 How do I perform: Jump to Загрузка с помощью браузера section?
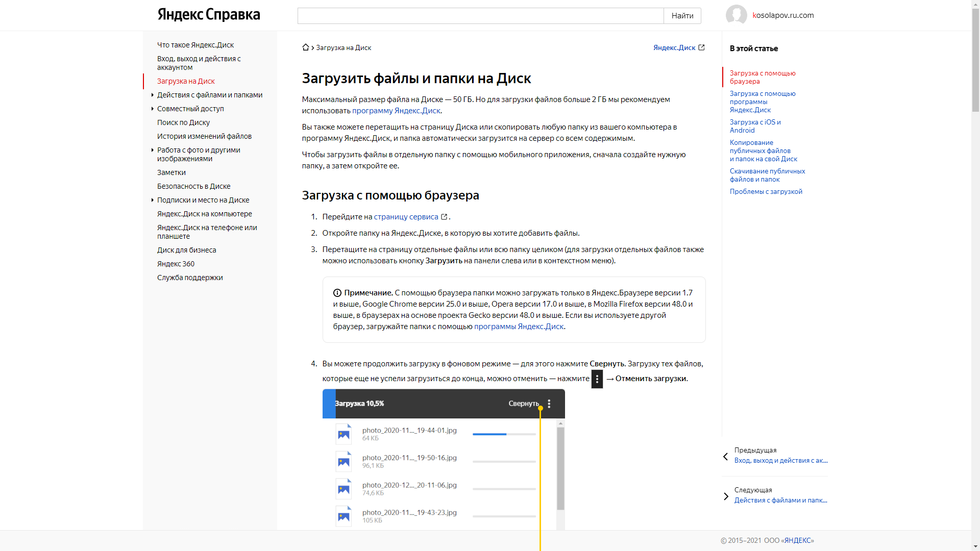click(x=763, y=77)
